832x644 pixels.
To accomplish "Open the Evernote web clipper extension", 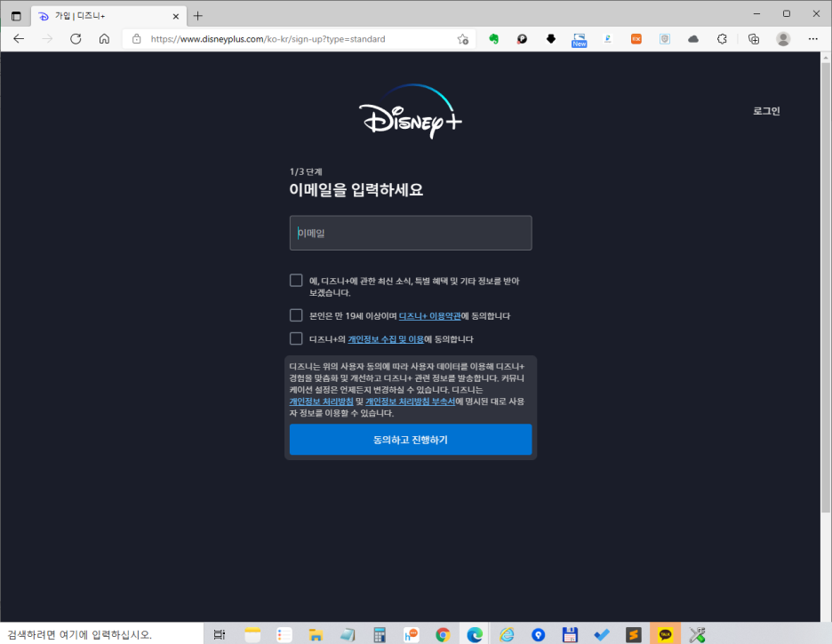I will point(493,39).
